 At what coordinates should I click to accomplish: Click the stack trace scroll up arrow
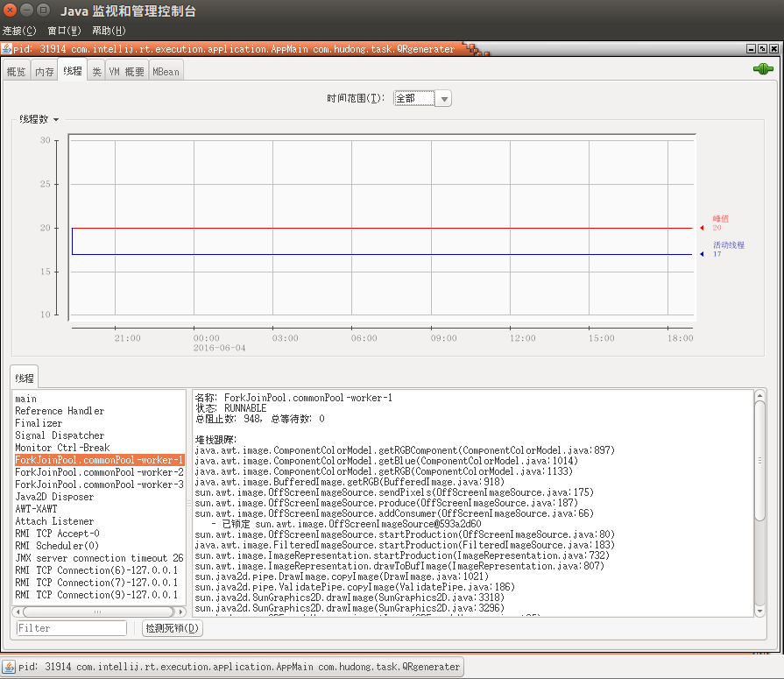[759, 396]
